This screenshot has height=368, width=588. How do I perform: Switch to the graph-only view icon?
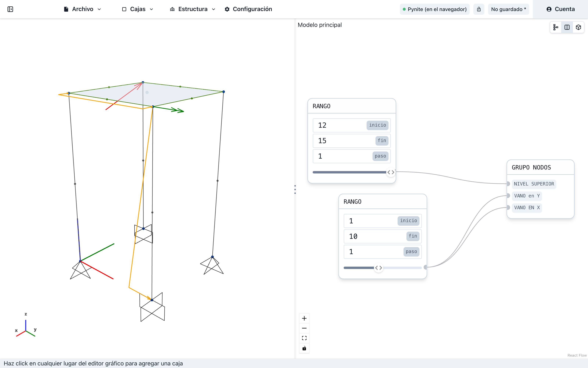coord(556,27)
